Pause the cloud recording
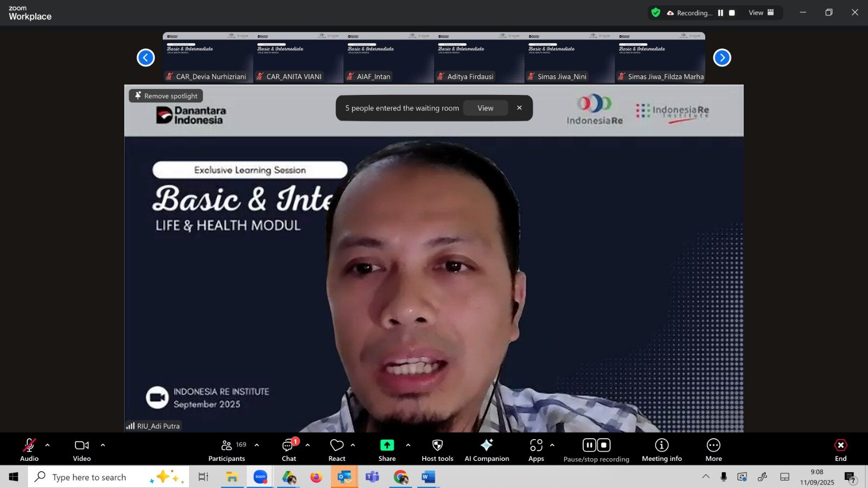Screen dimensions: 868x488 pyautogui.click(x=589, y=445)
